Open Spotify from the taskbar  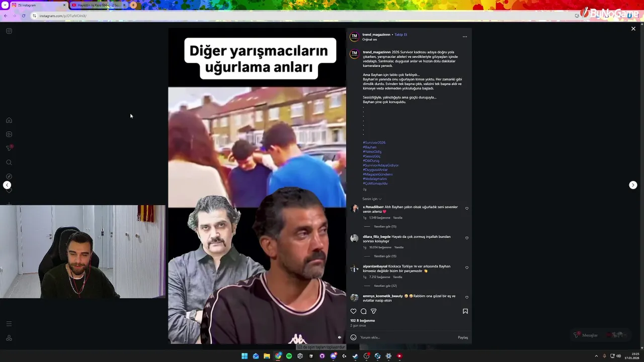(x=289, y=356)
